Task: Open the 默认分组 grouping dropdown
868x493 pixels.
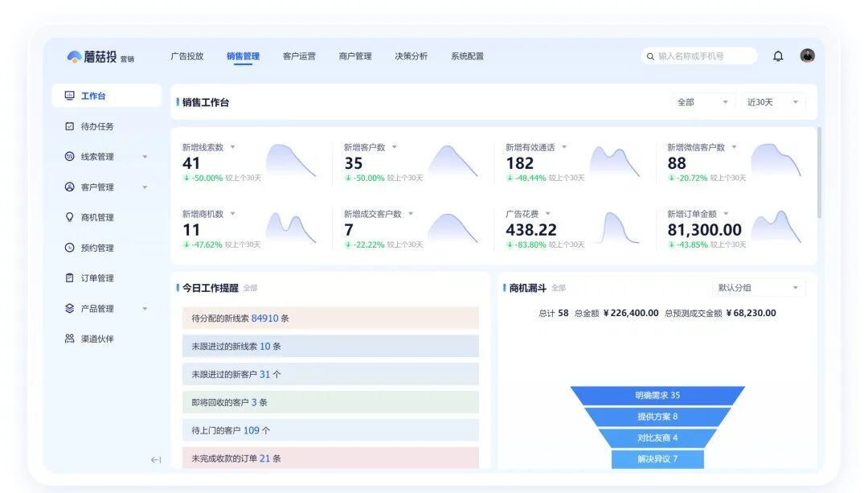Action: pyautogui.click(x=758, y=288)
